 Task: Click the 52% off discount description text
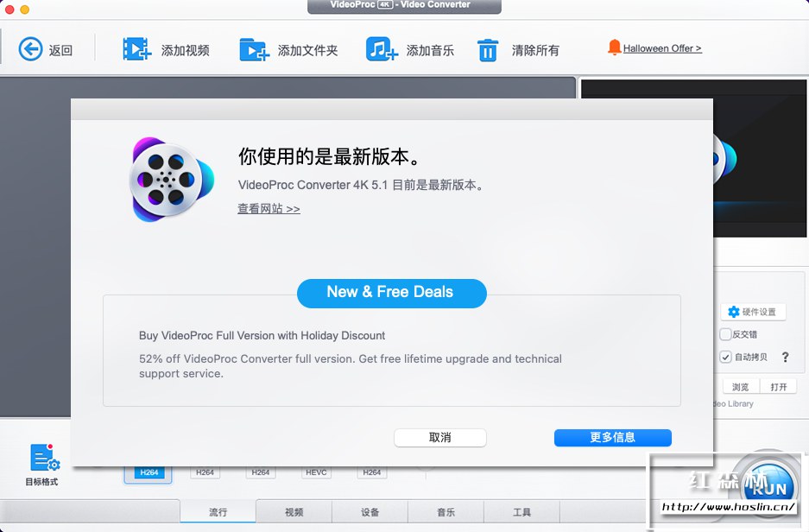click(351, 366)
